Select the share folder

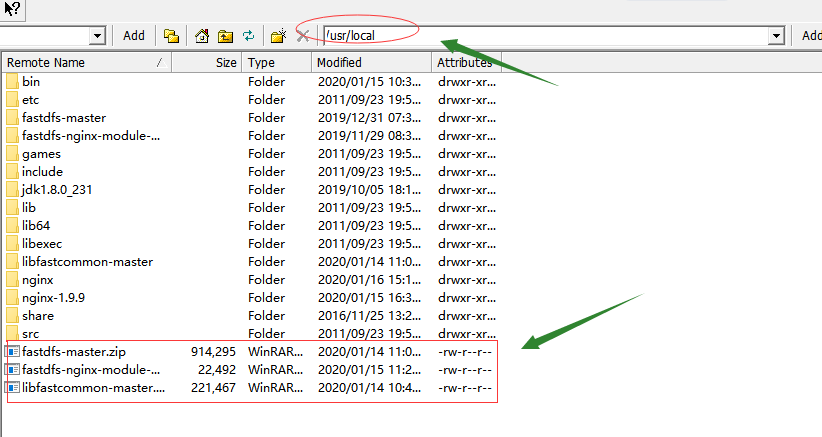point(38,315)
